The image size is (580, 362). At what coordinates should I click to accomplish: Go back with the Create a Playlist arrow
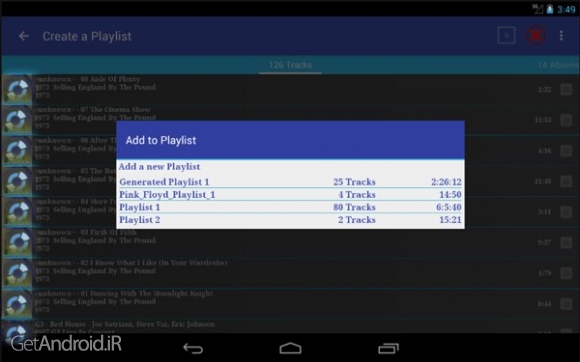coord(24,36)
